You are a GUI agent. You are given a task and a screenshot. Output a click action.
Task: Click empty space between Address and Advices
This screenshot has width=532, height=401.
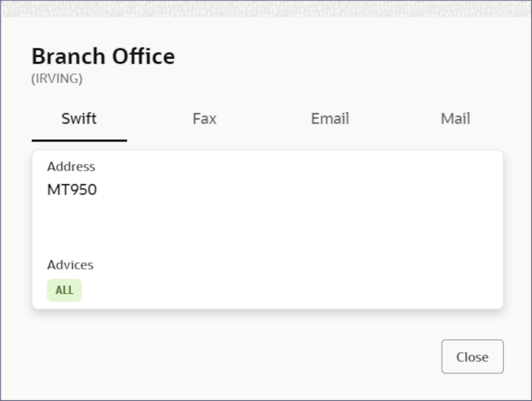177,228
